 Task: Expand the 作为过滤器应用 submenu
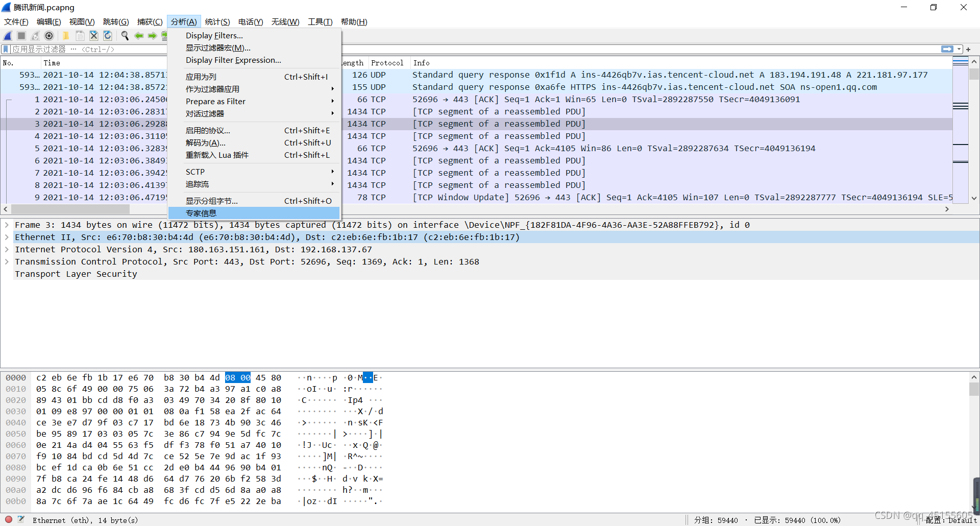pos(254,89)
